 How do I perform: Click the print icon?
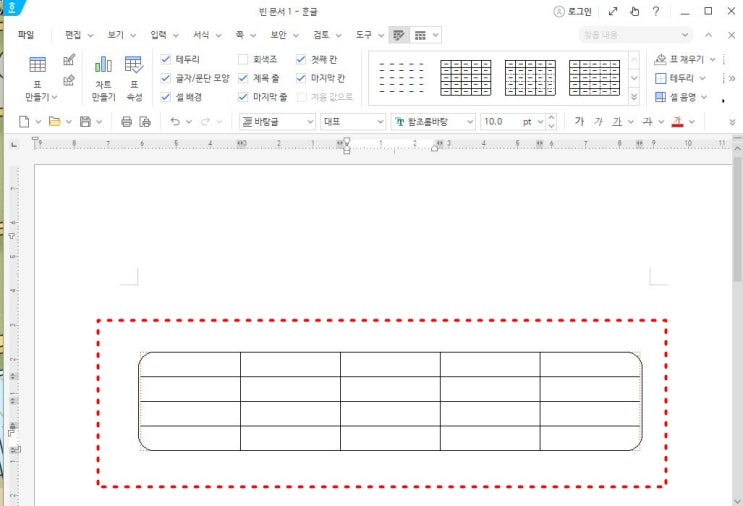click(x=126, y=122)
